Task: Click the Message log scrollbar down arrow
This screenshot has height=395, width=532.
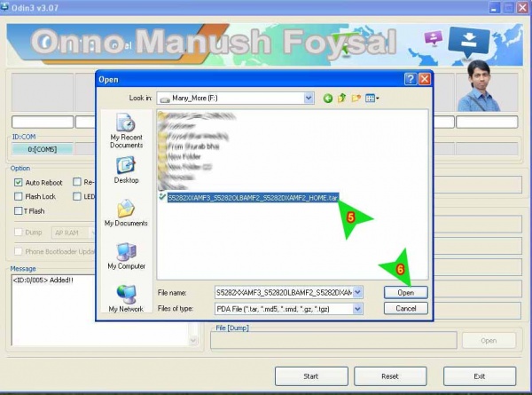Action: point(193,340)
